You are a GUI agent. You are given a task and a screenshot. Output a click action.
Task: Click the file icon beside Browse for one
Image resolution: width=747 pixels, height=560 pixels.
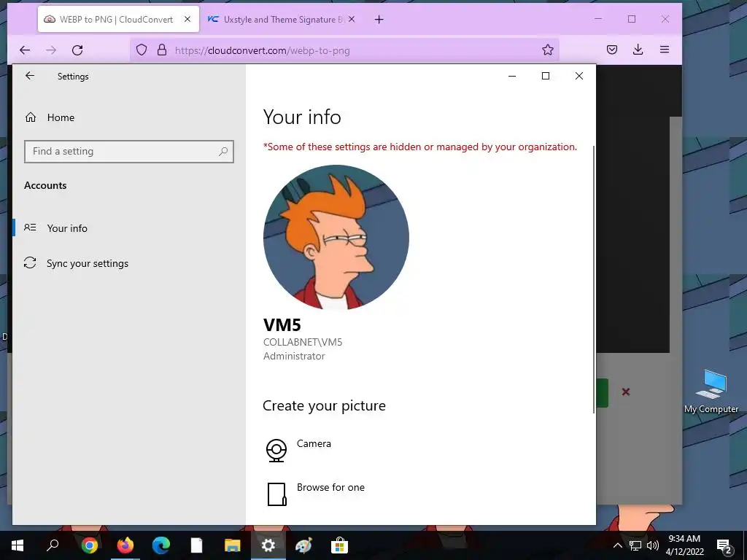point(276,494)
